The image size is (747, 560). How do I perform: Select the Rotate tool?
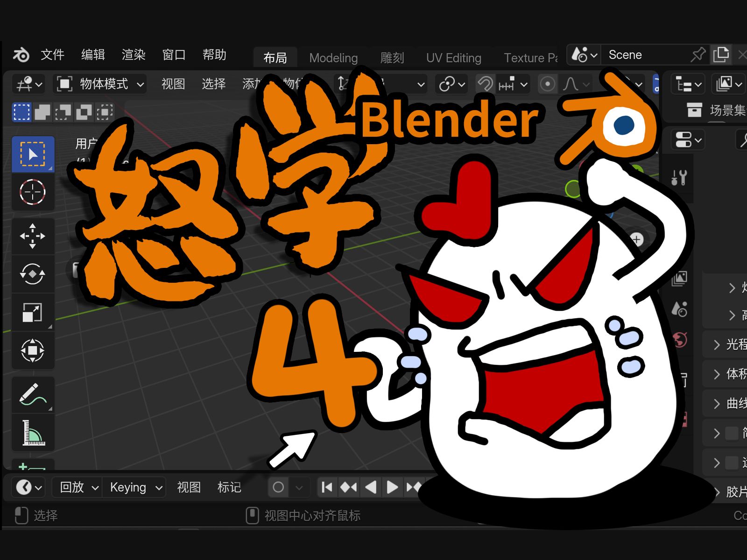tap(33, 274)
